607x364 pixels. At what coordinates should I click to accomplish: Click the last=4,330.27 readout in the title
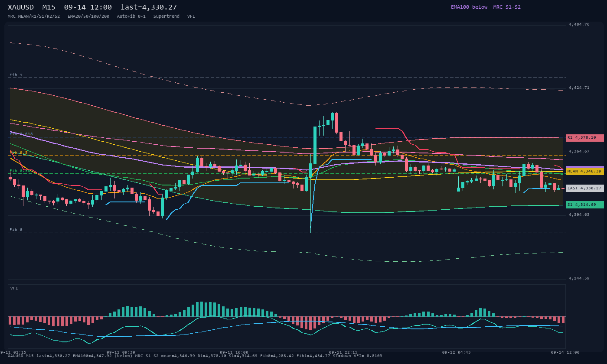click(x=149, y=7)
